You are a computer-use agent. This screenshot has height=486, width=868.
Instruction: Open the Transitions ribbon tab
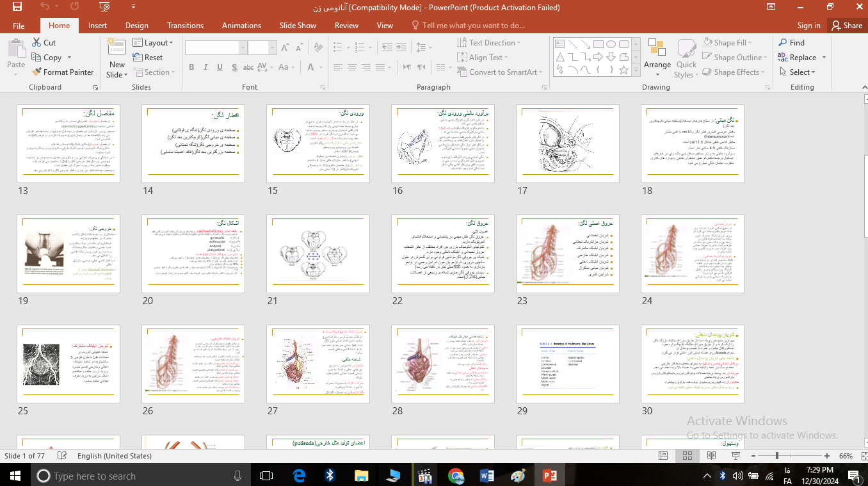(185, 26)
